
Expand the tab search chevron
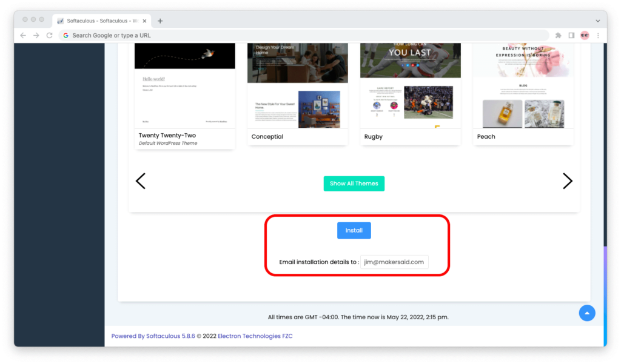(598, 21)
